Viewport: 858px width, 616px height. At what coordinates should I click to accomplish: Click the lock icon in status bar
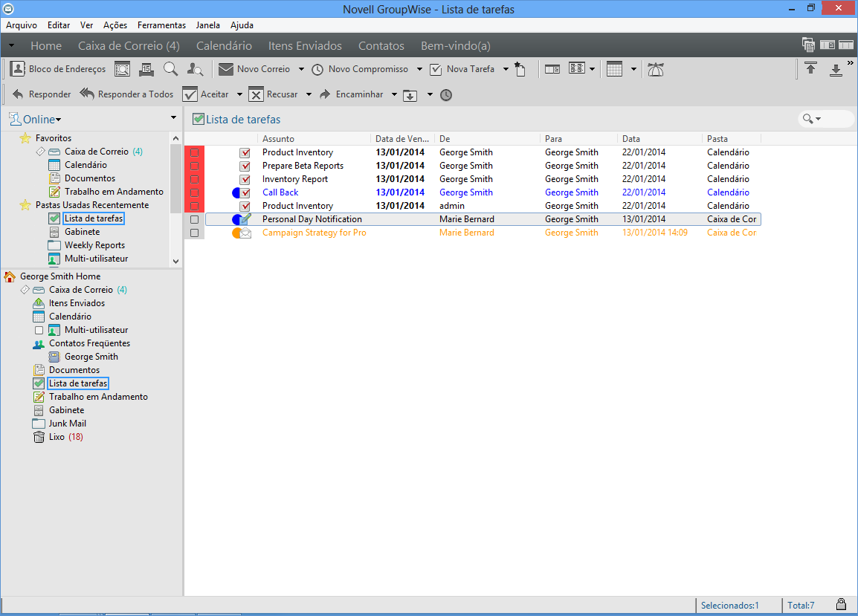pos(841,604)
